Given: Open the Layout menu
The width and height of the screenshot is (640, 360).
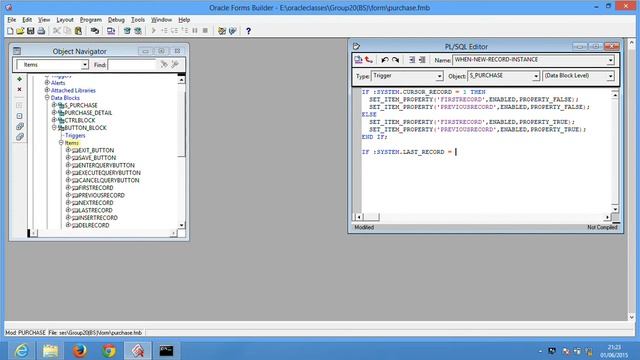Looking at the screenshot, I should pyautogui.click(x=65, y=20).
